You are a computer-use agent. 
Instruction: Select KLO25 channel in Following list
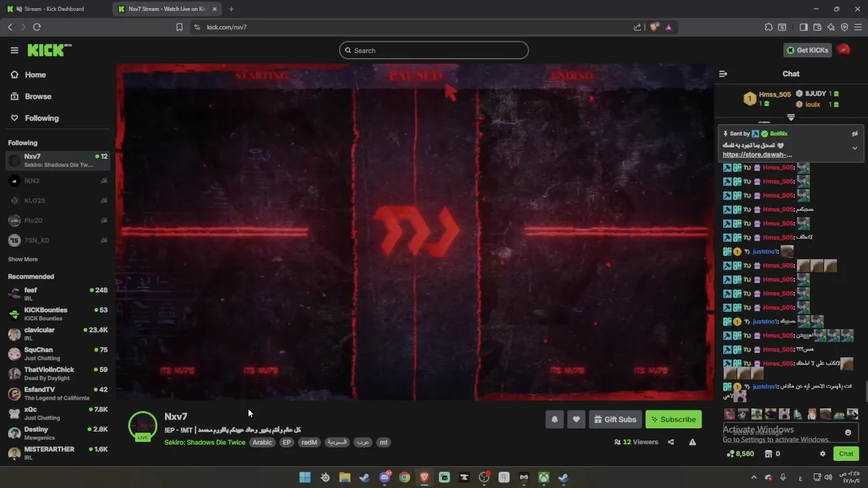pyautogui.click(x=58, y=201)
